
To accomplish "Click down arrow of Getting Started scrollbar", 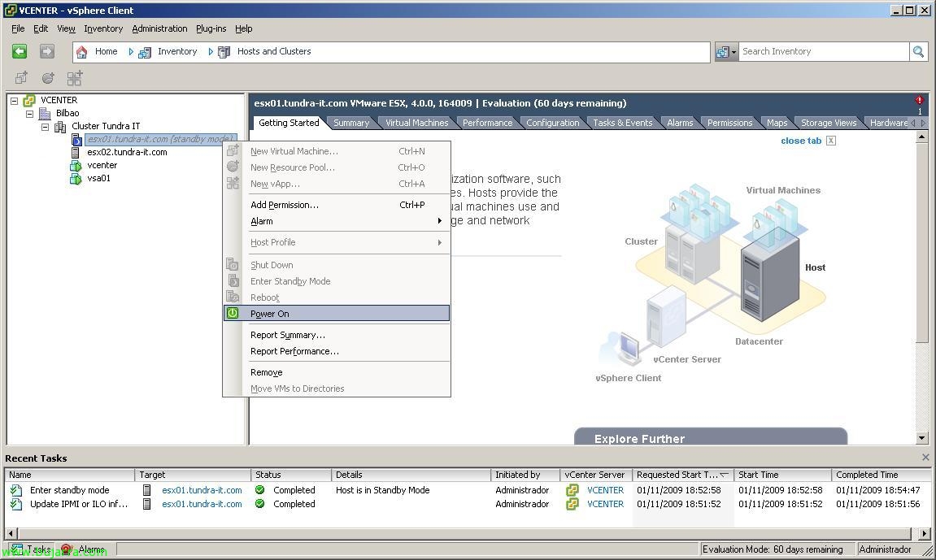I will point(921,438).
